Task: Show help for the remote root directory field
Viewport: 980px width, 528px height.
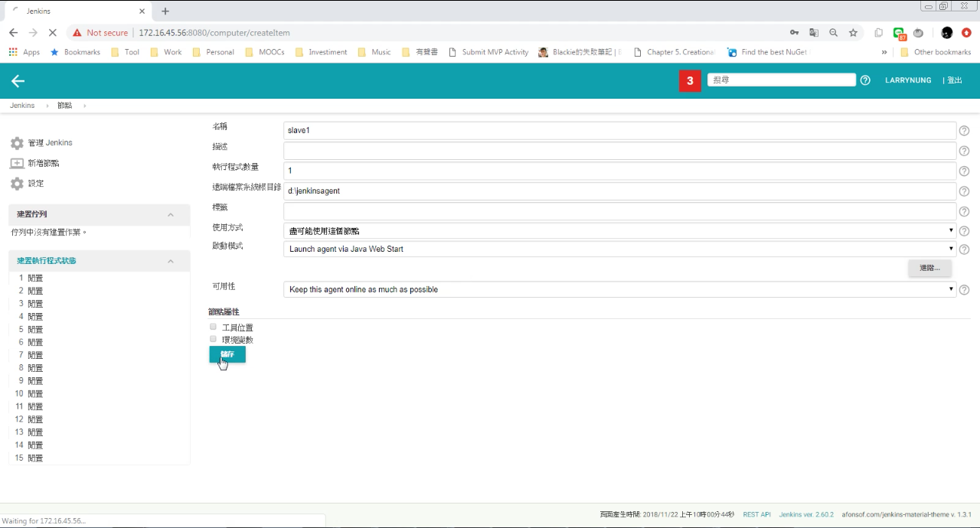Action: click(965, 191)
